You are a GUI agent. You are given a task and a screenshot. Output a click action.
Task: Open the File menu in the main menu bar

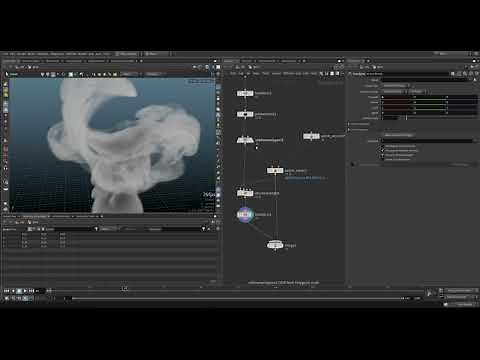point(6,54)
